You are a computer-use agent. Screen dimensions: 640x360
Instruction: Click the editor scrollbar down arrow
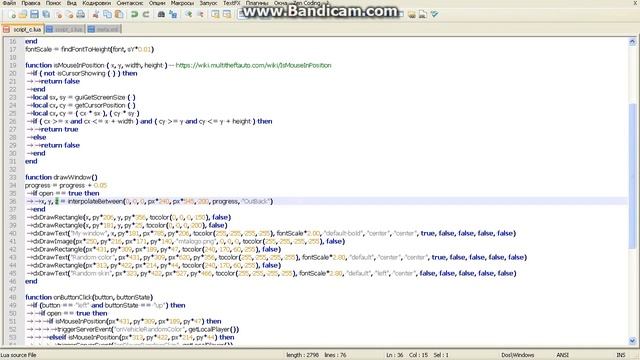click(632, 340)
